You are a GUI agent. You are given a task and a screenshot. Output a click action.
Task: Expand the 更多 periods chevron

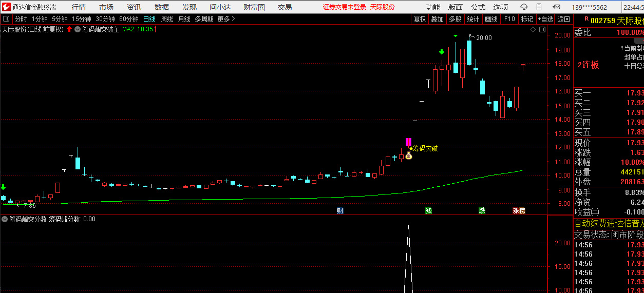tap(233, 19)
